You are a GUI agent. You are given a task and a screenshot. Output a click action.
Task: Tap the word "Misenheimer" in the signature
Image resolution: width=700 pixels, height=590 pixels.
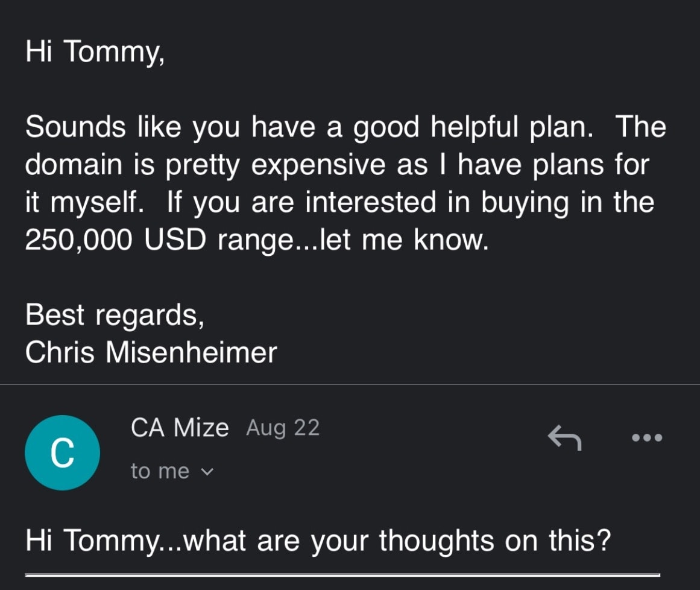[x=191, y=352]
